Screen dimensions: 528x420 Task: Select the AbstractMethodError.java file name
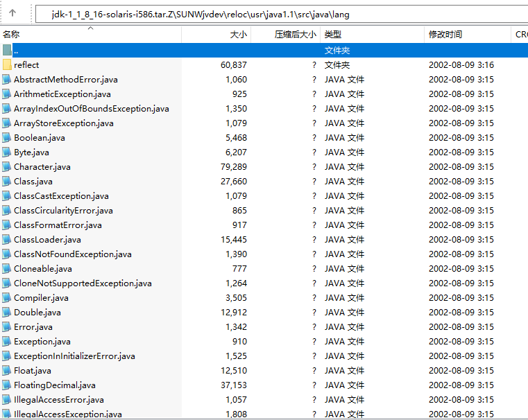(66, 80)
